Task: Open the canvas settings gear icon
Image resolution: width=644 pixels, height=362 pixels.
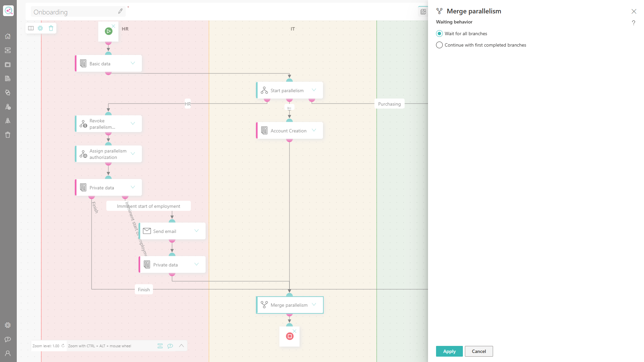Action: point(40,28)
